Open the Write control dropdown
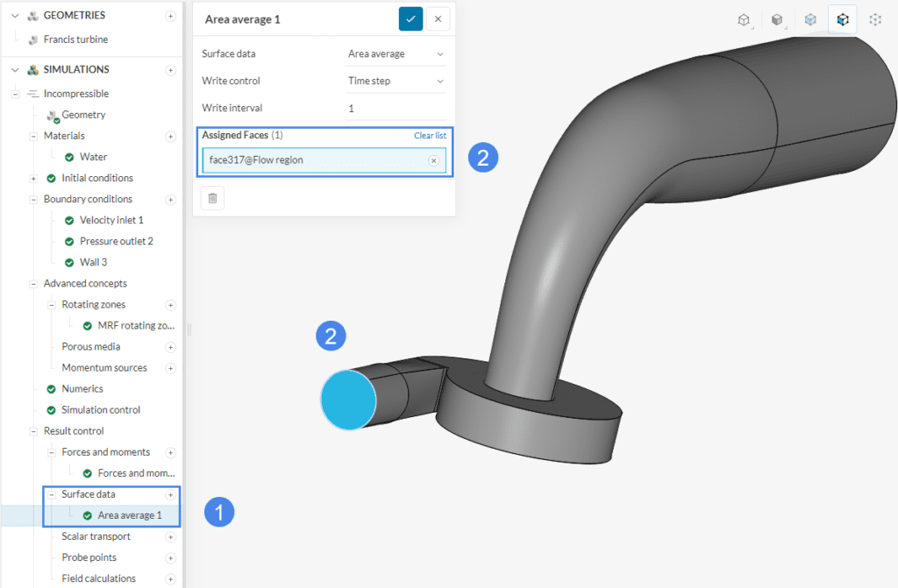898x588 pixels. pyautogui.click(x=396, y=80)
